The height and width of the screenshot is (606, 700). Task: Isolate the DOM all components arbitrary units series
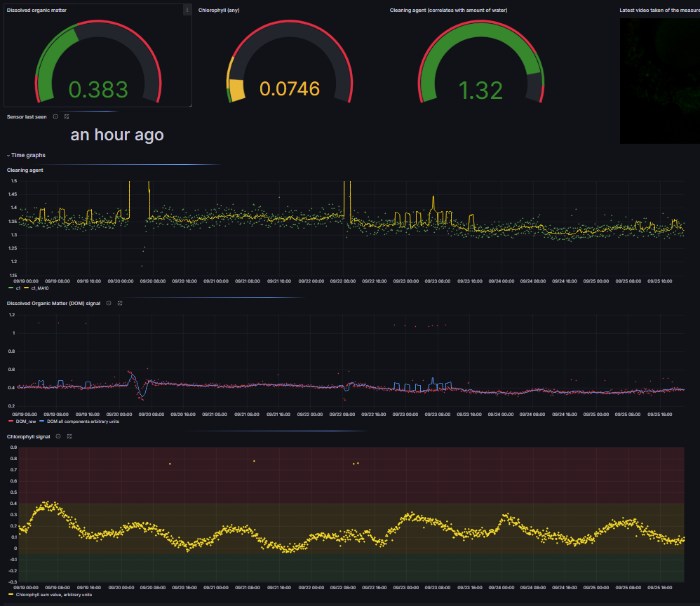tap(77, 421)
